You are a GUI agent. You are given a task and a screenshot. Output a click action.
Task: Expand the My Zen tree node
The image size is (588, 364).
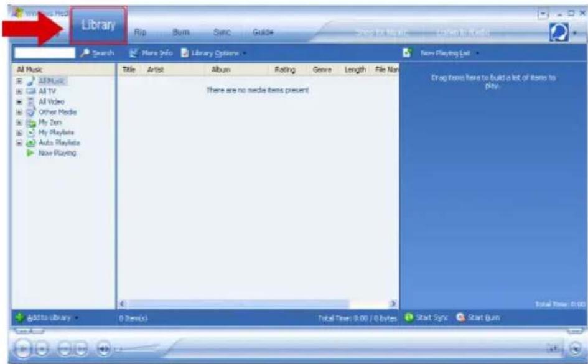point(19,123)
